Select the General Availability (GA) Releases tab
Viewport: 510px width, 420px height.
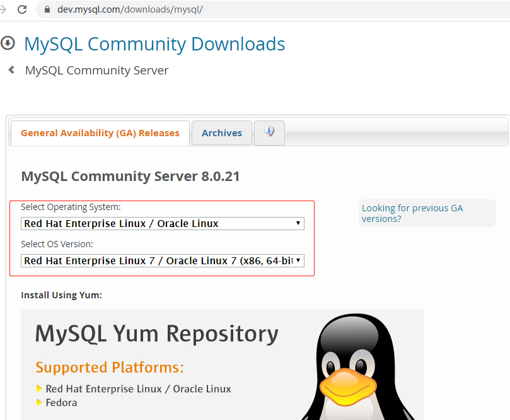99,132
